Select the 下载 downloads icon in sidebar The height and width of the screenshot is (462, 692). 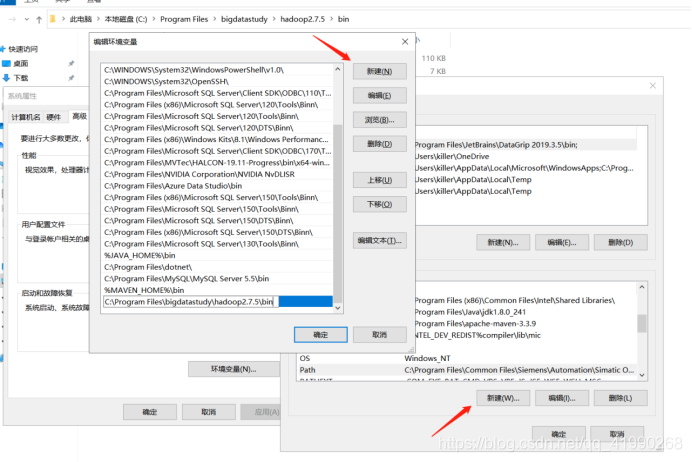pyautogui.click(x=6, y=78)
